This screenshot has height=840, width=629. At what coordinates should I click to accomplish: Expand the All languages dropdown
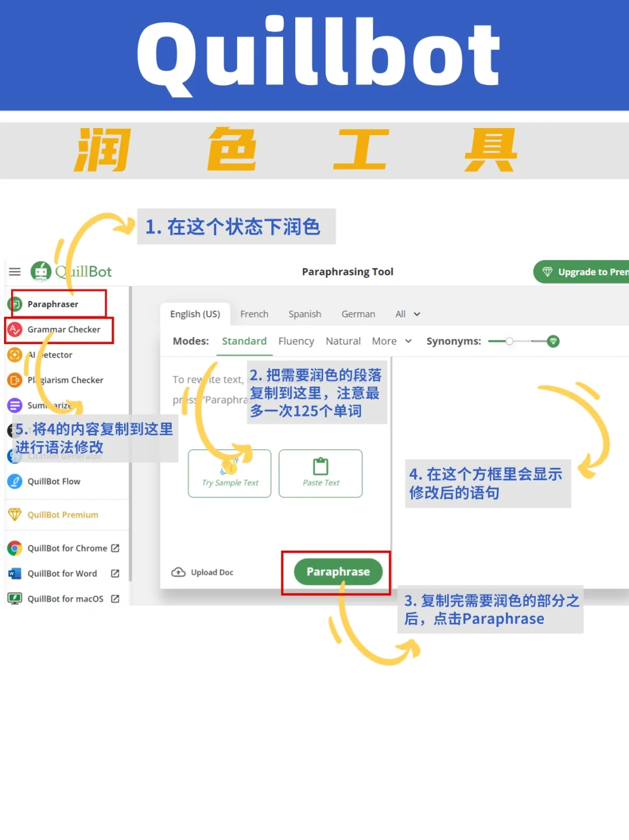tap(408, 314)
